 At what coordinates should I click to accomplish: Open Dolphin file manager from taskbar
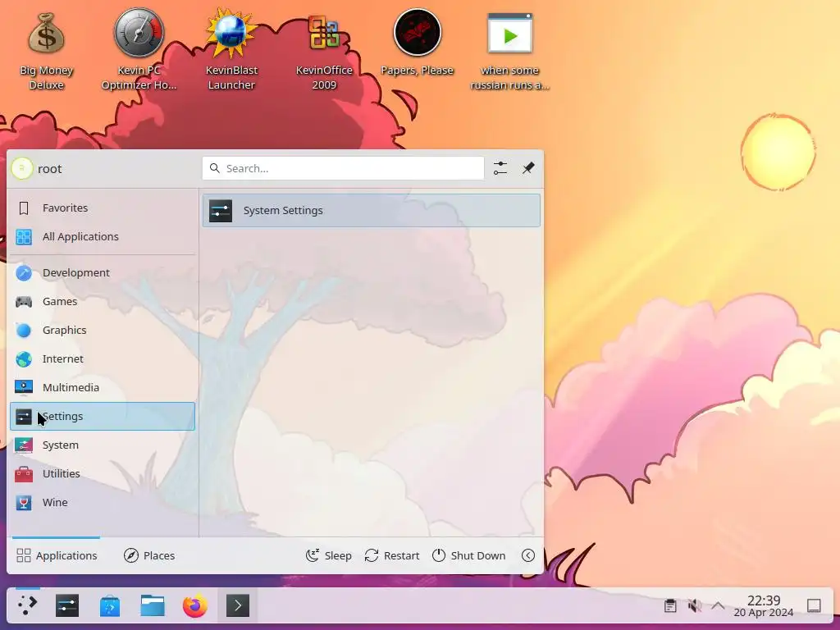pyautogui.click(x=153, y=605)
